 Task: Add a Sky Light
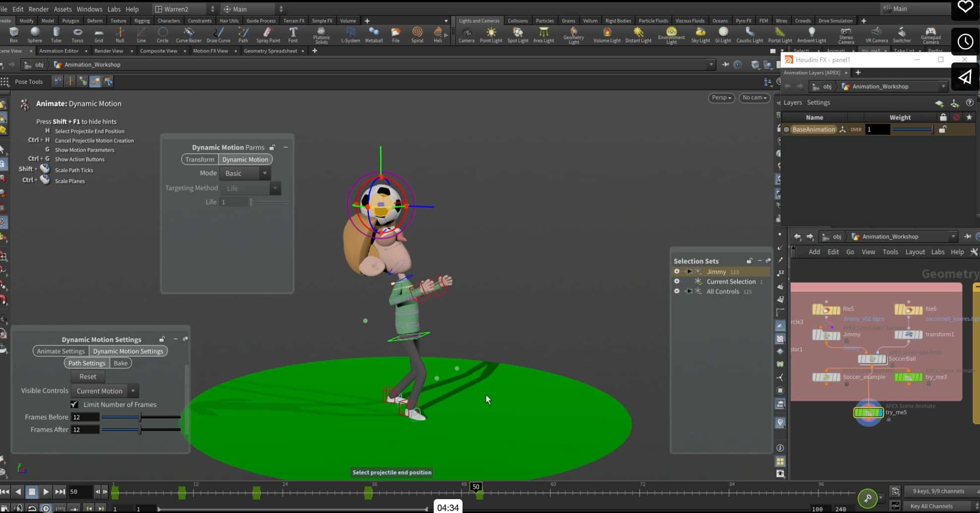700,35
